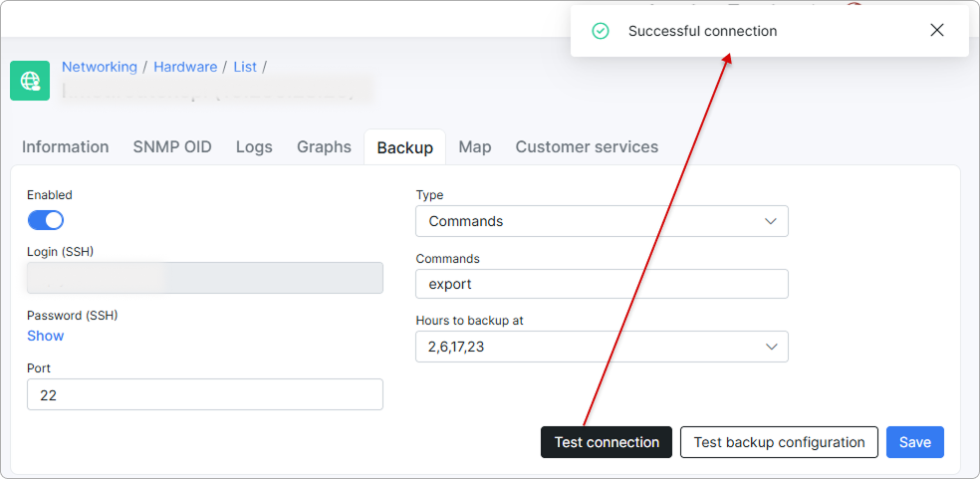Screen dimensions: 980x479
Task: Switch to the Information tab
Action: pyautogui.click(x=65, y=147)
